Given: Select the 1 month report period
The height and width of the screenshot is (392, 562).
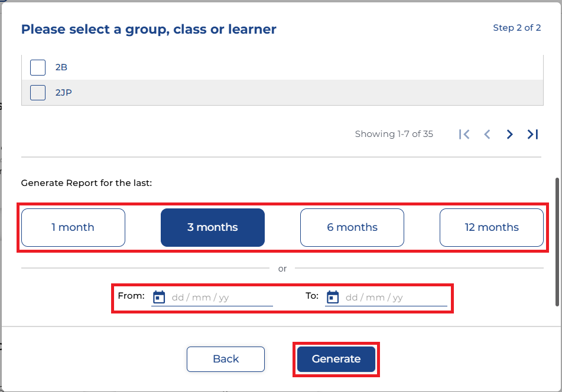Looking at the screenshot, I should point(73,227).
